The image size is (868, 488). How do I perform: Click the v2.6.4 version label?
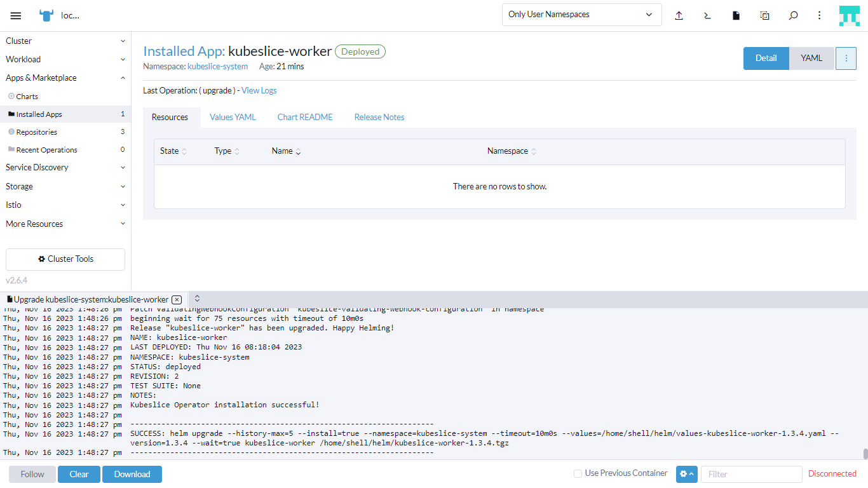click(x=17, y=280)
